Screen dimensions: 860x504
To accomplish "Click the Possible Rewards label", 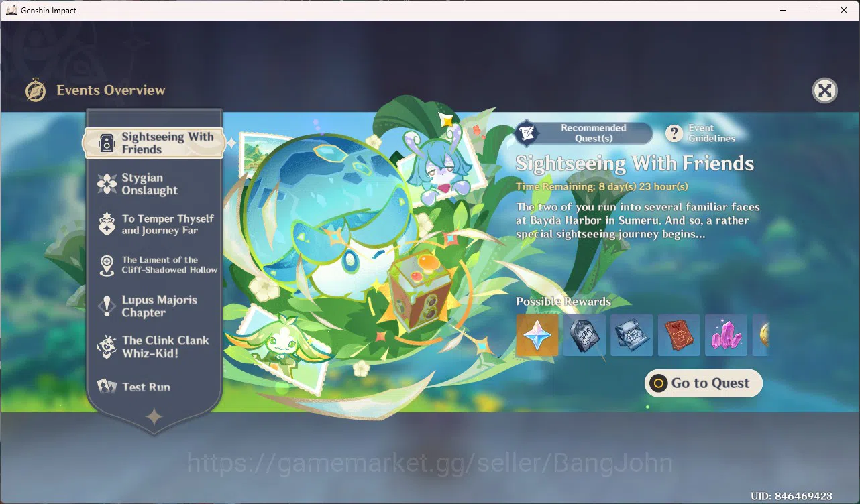I will click(x=563, y=302).
